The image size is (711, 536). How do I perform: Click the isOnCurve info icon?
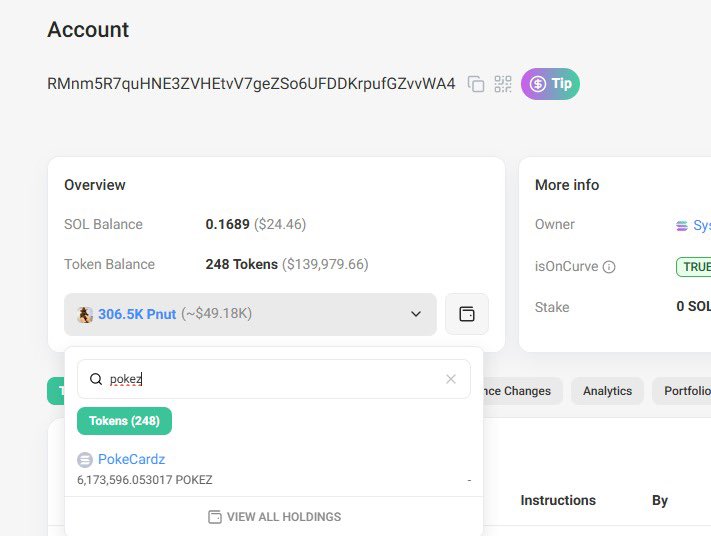pyautogui.click(x=609, y=267)
